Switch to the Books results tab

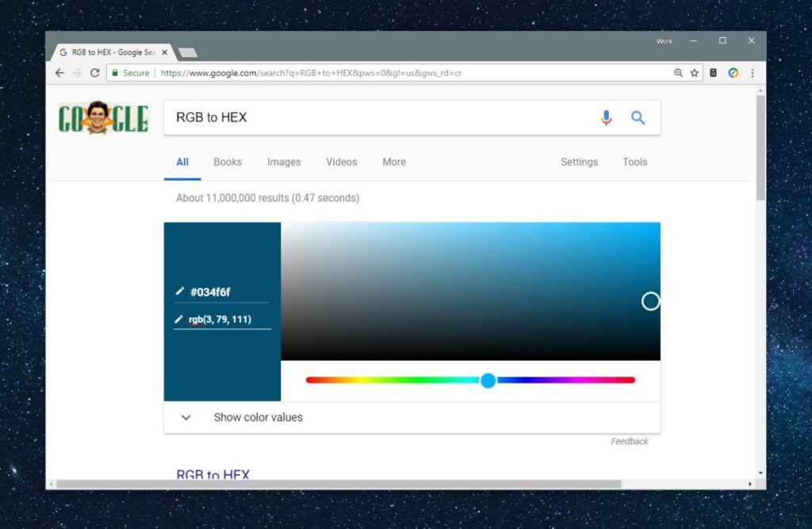pyautogui.click(x=228, y=162)
